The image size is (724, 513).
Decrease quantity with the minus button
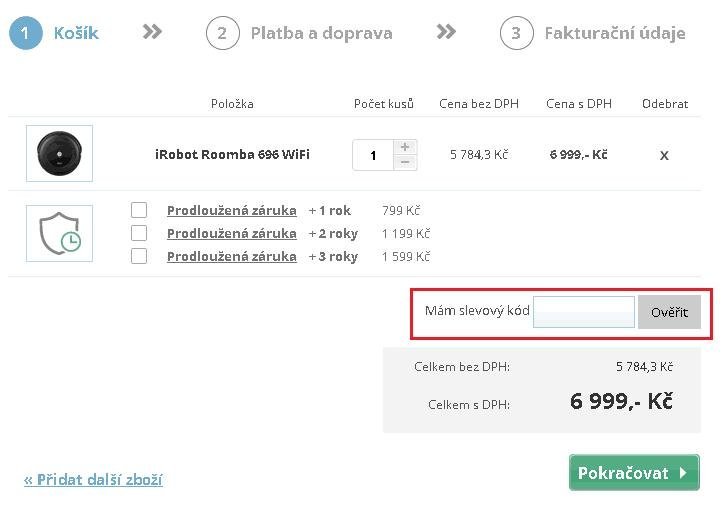(x=405, y=163)
